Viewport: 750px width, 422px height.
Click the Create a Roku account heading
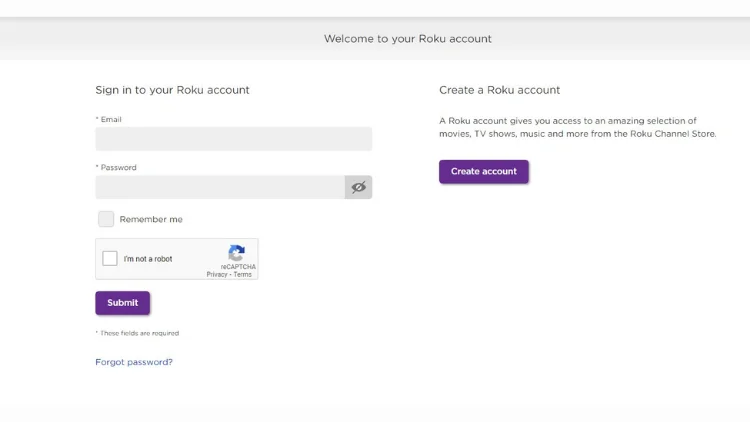tap(499, 90)
